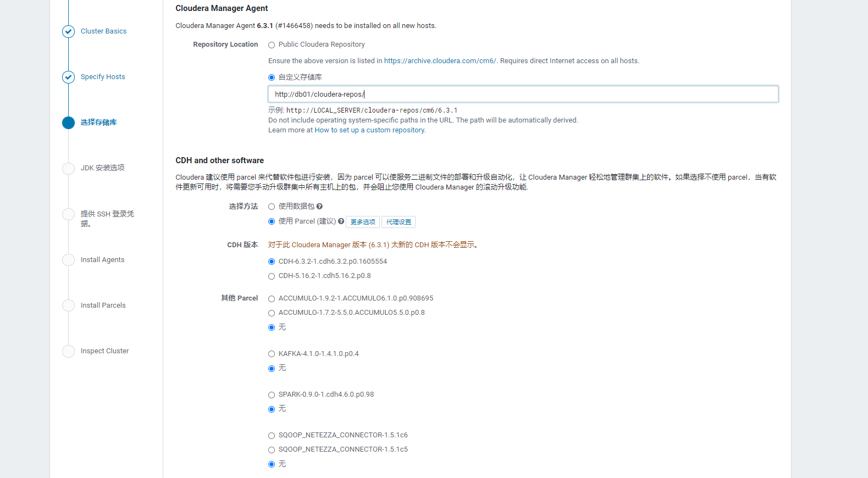Click the 选择方法 label
The height and width of the screenshot is (478, 868).
click(244, 207)
